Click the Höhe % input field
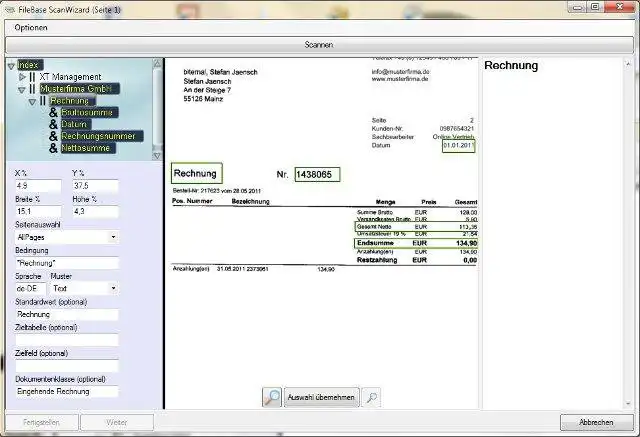This screenshot has width=640, height=437. 95,211
